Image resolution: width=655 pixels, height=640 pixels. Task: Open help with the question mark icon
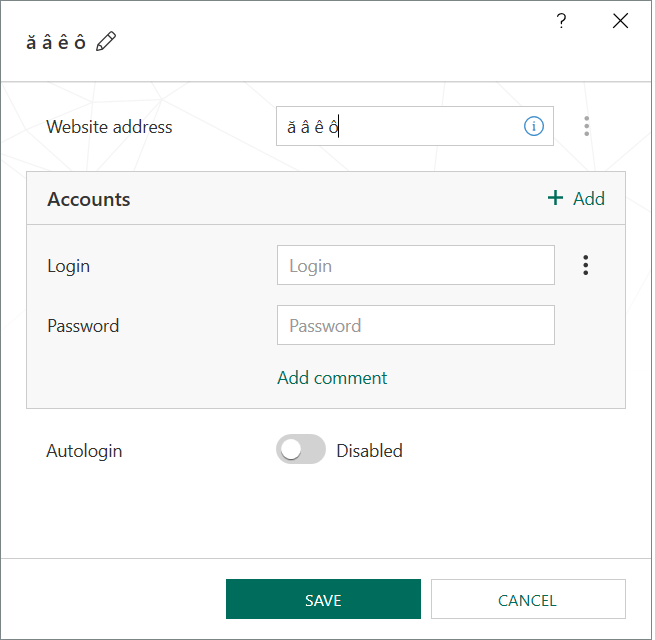click(x=562, y=21)
